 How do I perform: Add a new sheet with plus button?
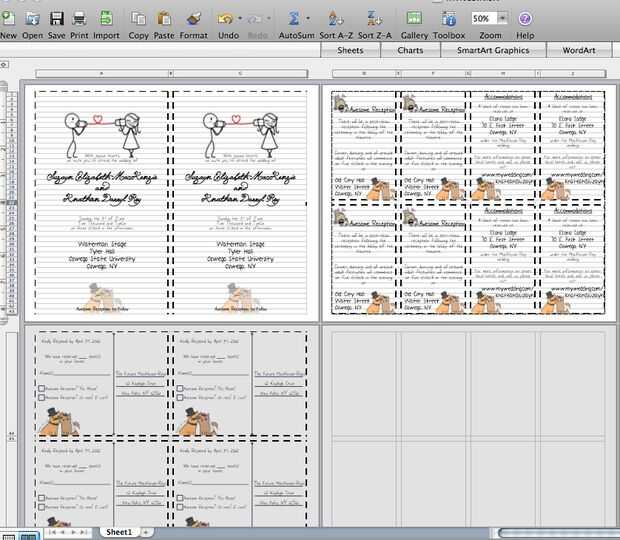click(146, 532)
